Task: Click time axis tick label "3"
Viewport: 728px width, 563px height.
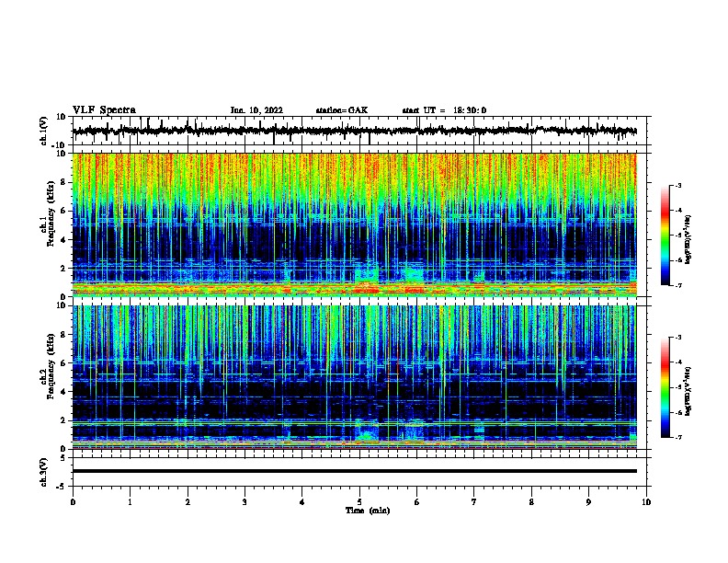Action: (245, 502)
